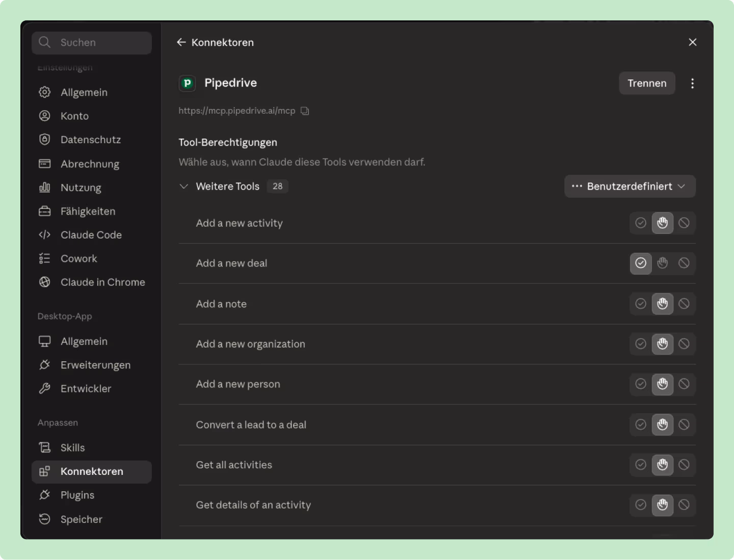The width and height of the screenshot is (734, 560).
Task: Set 'Add a new activity' to ask permission
Action: click(x=663, y=223)
